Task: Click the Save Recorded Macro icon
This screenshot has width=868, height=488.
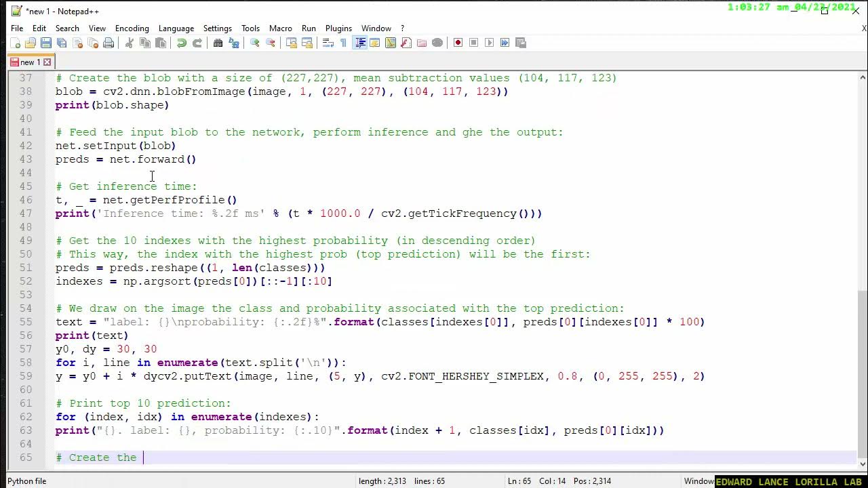Action: [x=521, y=43]
